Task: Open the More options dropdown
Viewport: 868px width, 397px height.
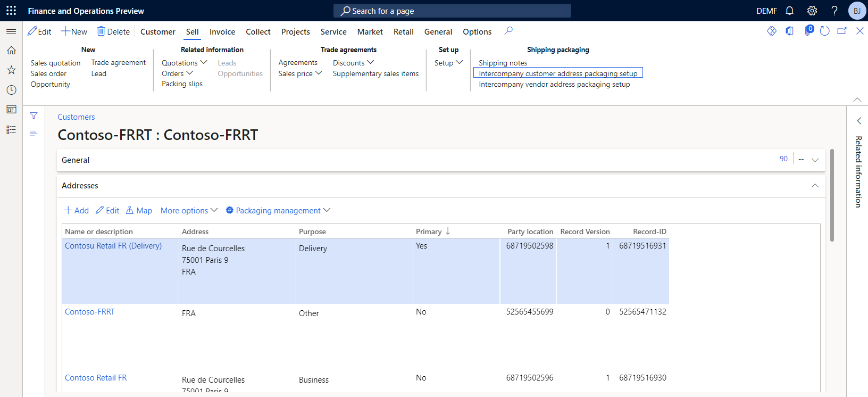Action: point(189,210)
